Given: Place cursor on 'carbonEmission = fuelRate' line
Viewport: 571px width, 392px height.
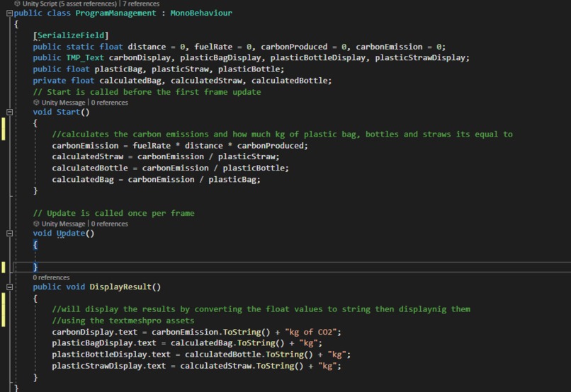Looking at the screenshot, I should click(x=180, y=146).
